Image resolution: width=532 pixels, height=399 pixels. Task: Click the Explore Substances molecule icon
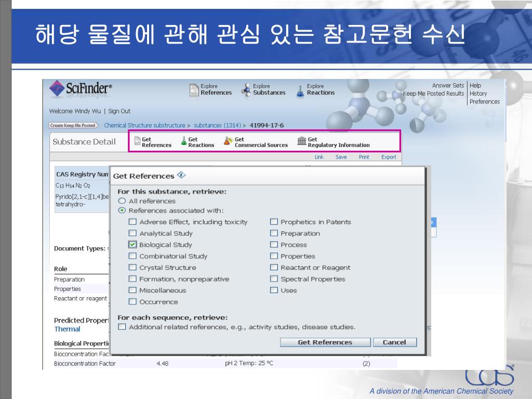point(246,90)
